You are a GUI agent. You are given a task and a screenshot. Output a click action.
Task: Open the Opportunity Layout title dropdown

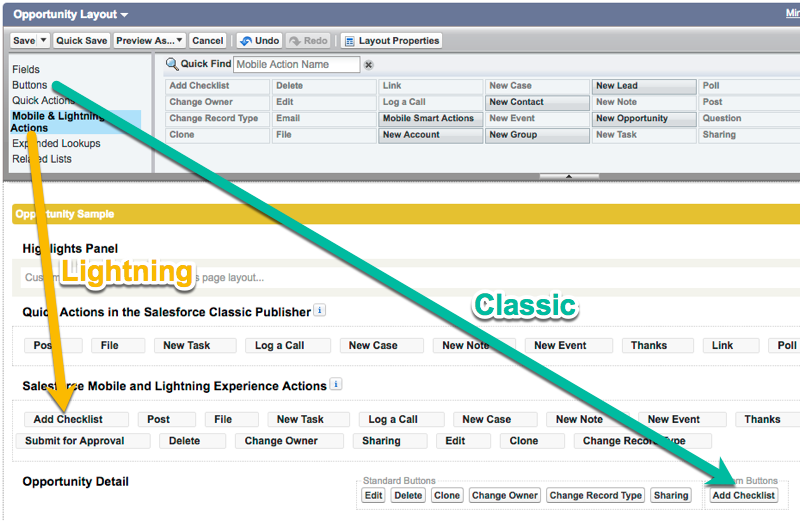(x=124, y=15)
